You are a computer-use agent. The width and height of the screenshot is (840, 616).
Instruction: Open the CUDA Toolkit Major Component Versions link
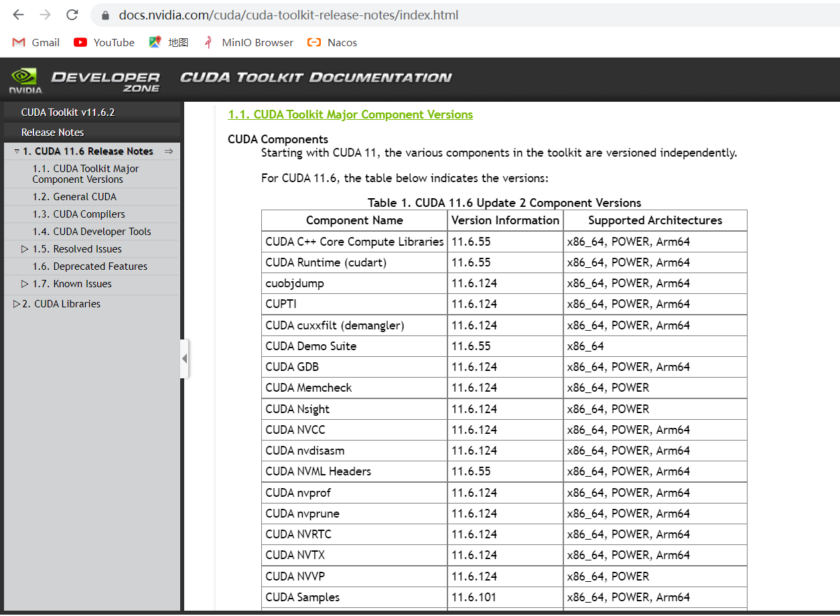[350, 114]
